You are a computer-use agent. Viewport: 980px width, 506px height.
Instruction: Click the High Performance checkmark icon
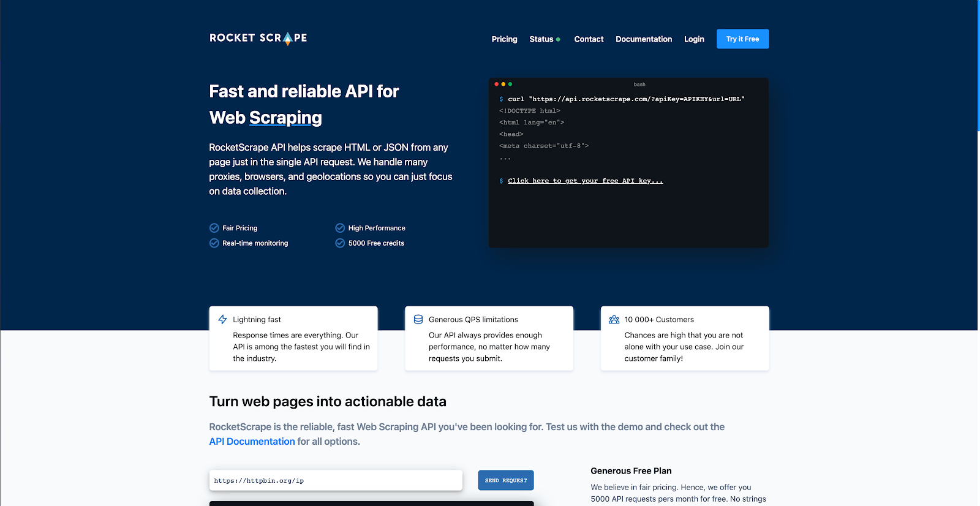340,228
